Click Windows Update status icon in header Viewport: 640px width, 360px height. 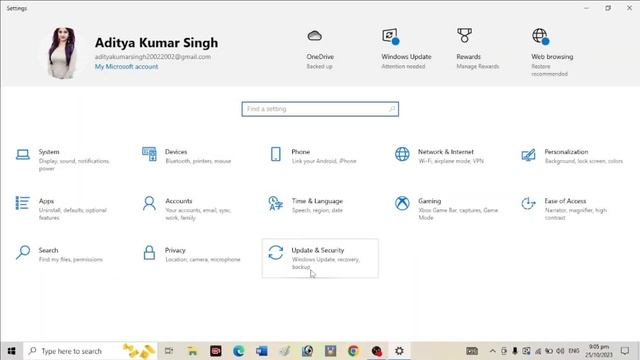pyautogui.click(x=390, y=36)
